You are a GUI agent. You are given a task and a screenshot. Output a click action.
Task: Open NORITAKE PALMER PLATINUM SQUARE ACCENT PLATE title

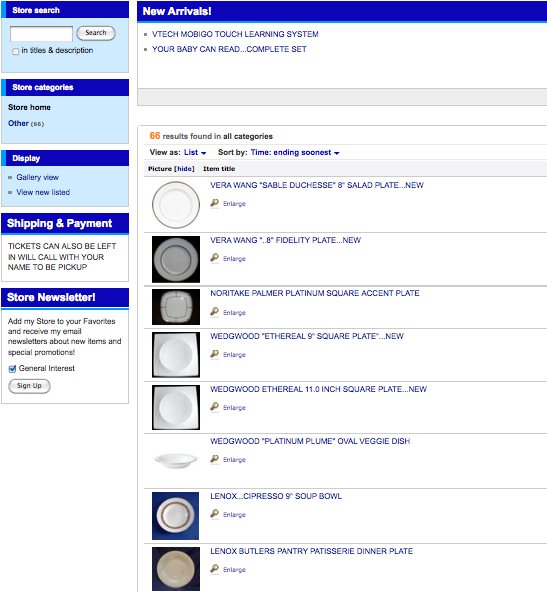(315, 293)
